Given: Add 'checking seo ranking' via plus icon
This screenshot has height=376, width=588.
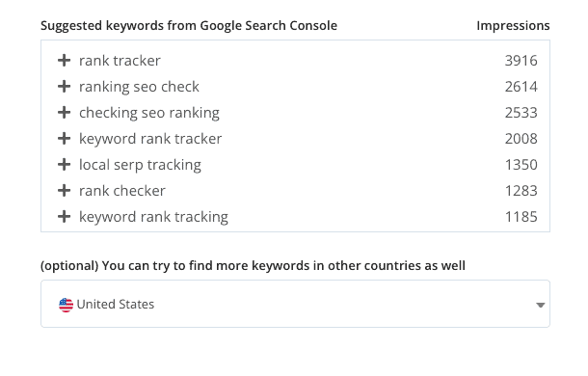Looking at the screenshot, I should coord(65,113).
